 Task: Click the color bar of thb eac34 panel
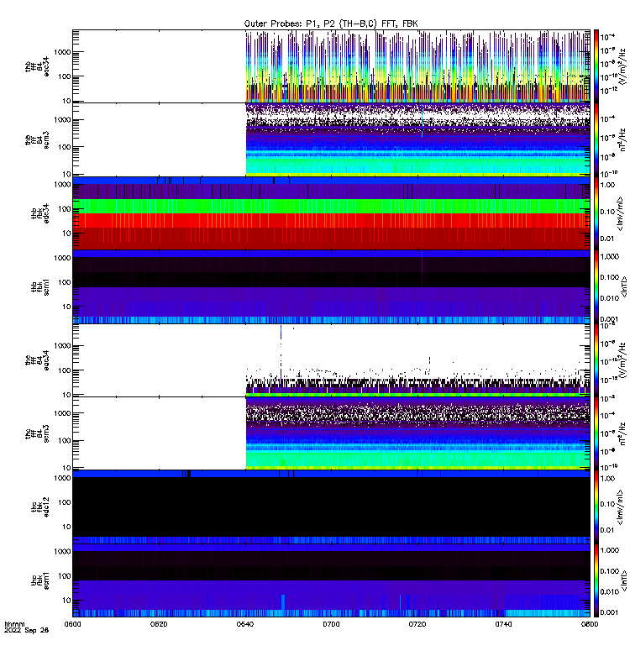pyautogui.click(x=596, y=66)
